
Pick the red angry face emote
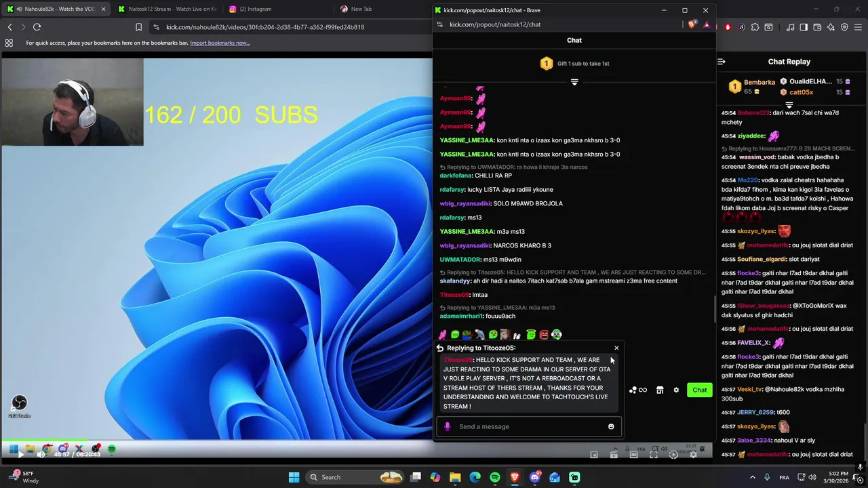(545, 334)
